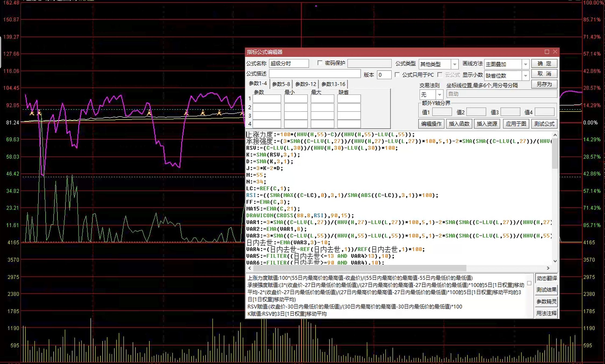Click row 4 缺省 parameter field
605x364 pixels.
point(349,124)
